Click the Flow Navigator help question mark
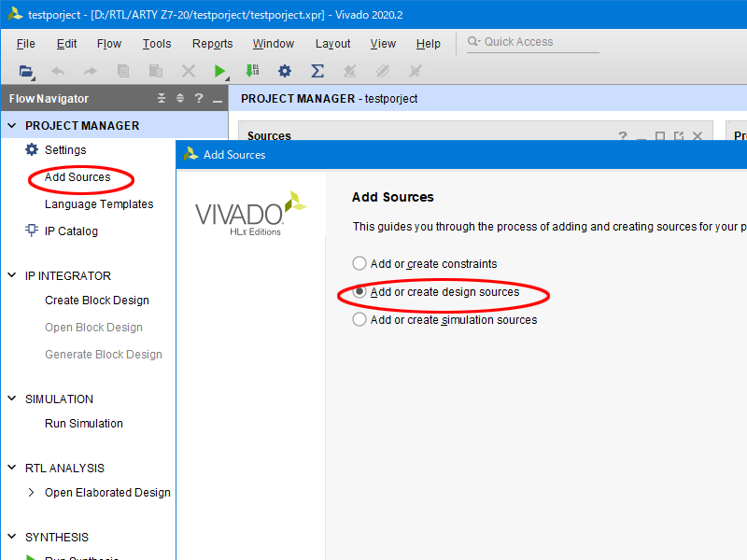The width and height of the screenshot is (747, 560). pos(198,99)
